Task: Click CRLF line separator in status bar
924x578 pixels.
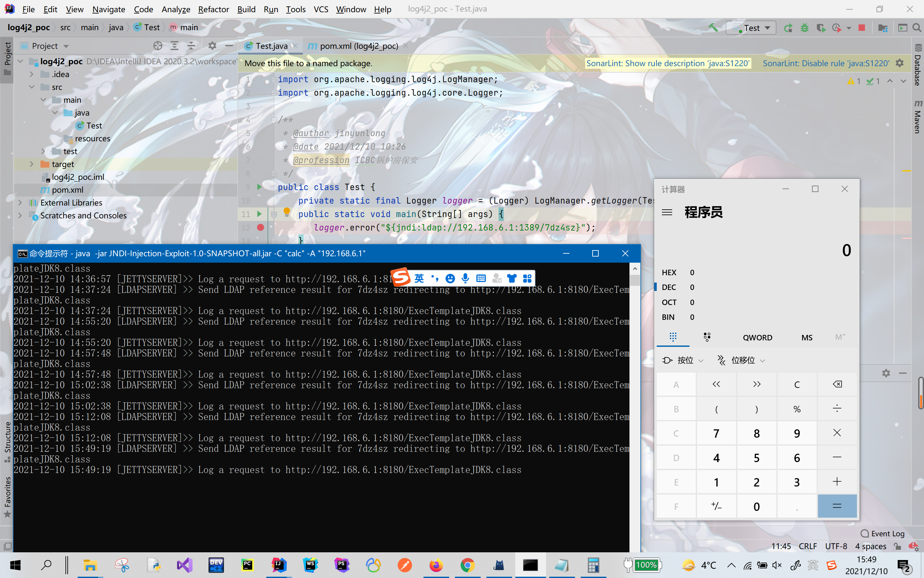Action: [808, 546]
